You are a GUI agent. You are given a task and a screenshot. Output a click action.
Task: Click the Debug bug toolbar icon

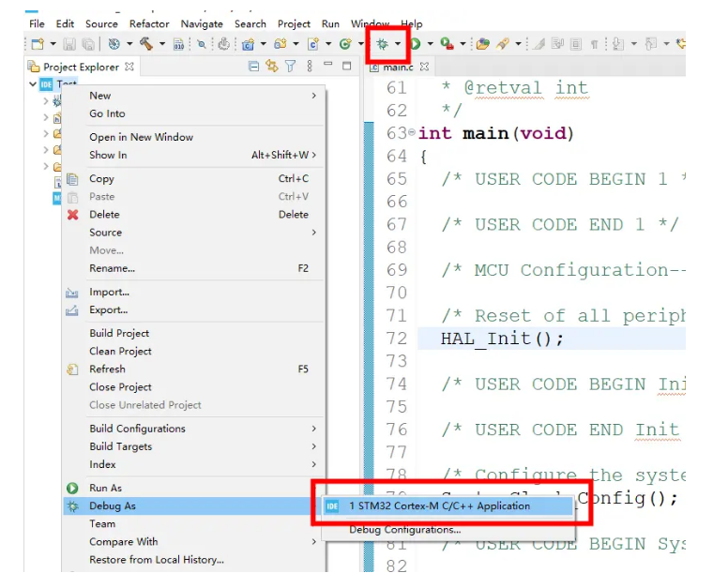(x=382, y=44)
